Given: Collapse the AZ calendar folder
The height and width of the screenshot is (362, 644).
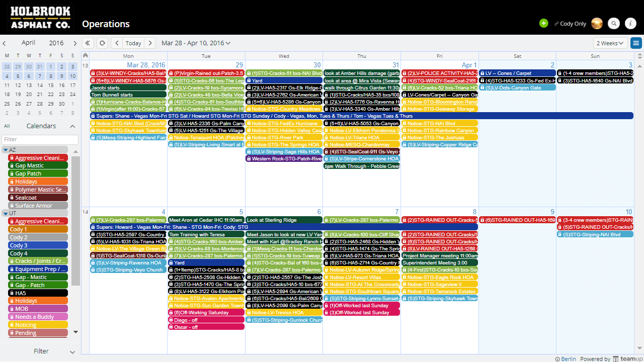Looking at the screenshot, I should pyautogui.click(x=6, y=150).
